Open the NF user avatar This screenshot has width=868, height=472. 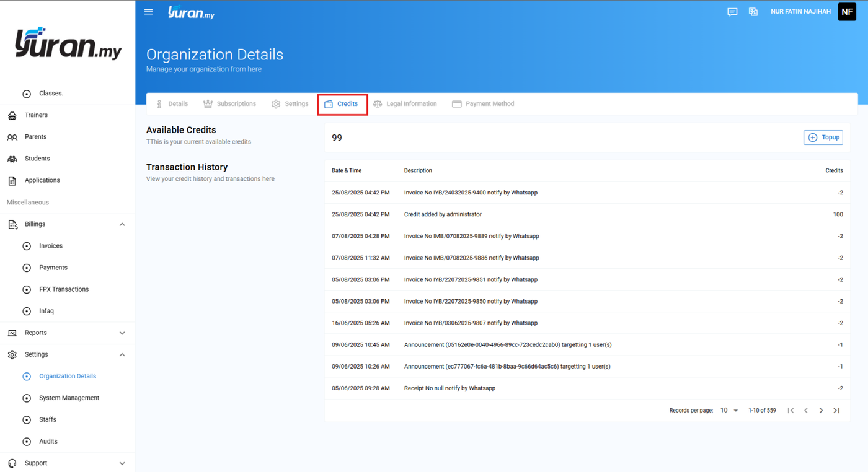tap(847, 12)
